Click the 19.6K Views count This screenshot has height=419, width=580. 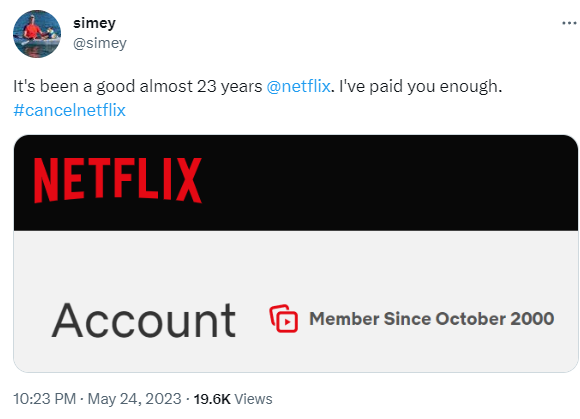(233, 399)
